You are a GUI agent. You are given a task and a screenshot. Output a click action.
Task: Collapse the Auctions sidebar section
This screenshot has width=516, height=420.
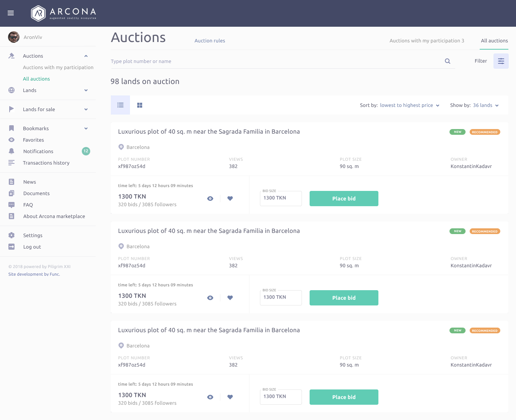pyautogui.click(x=86, y=56)
